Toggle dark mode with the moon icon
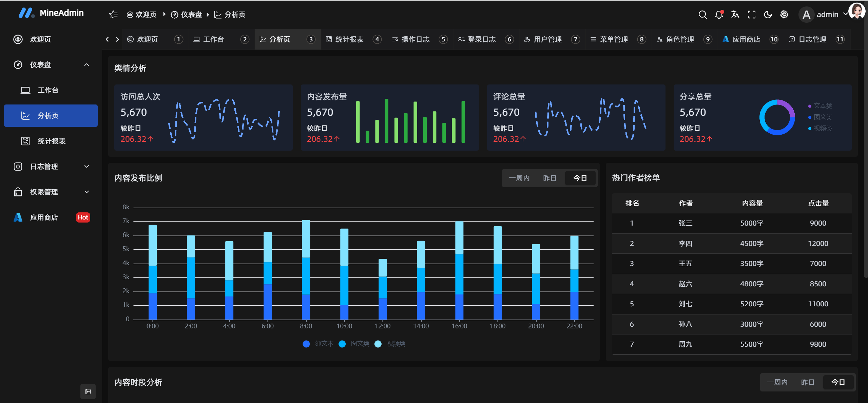The width and height of the screenshot is (868, 403). point(768,14)
